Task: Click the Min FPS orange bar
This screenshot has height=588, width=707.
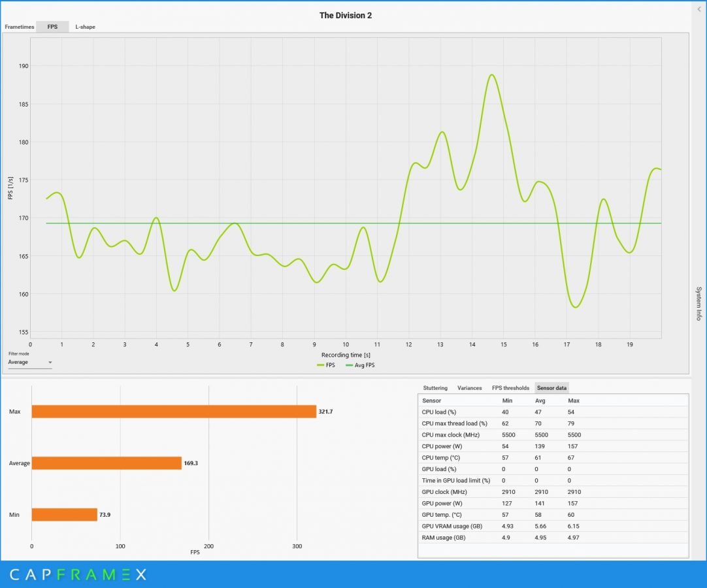Action: click(64, 515)
